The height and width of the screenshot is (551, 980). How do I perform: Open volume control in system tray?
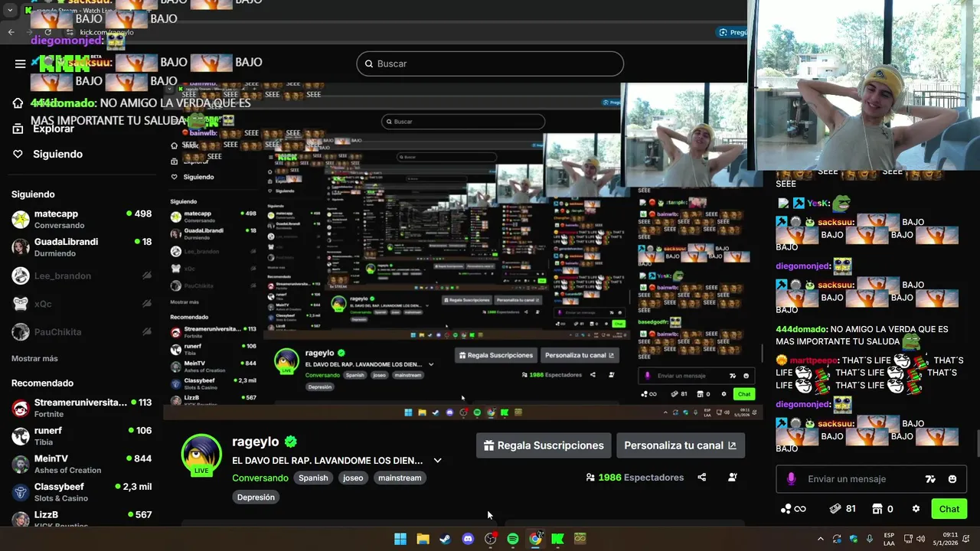(x=920, y=539)
